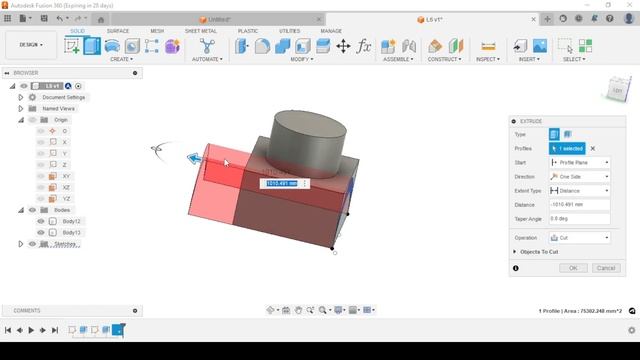640x360 pixels.
Task: Select the Revolve tool
Action: (x=112, y=46)
